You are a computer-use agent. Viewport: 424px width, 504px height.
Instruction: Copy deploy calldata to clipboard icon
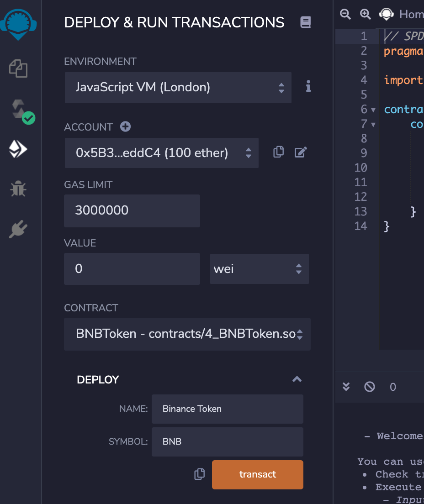[200, 474]
